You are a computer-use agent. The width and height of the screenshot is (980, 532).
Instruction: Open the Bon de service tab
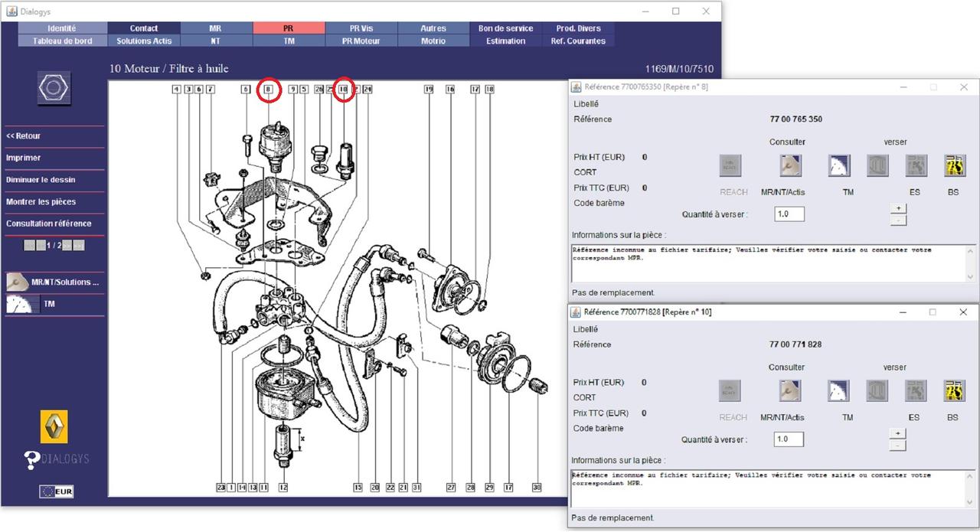pos(506,28)
